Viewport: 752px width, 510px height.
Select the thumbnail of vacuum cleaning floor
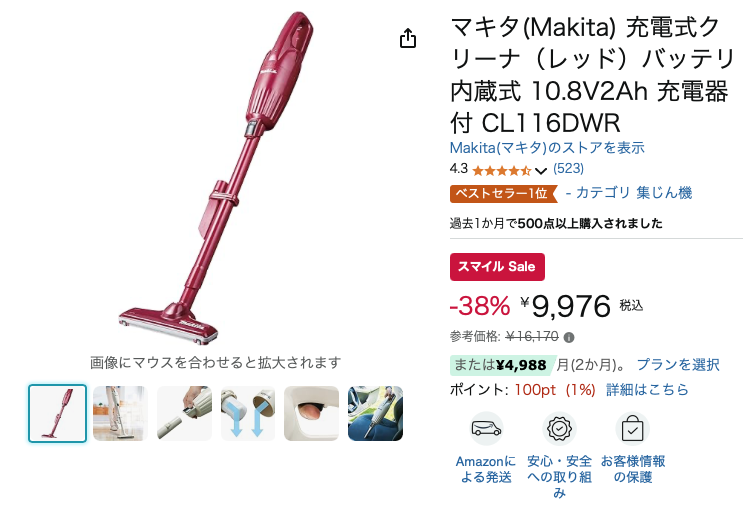[x=120, y=413]
